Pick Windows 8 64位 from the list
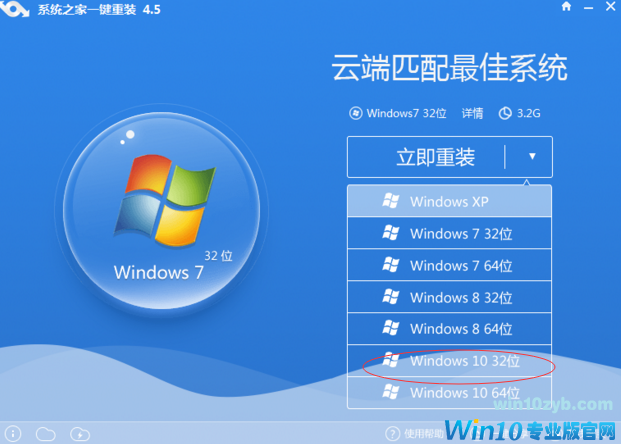The width and height of the screenshot is (621, 444). 450,329
